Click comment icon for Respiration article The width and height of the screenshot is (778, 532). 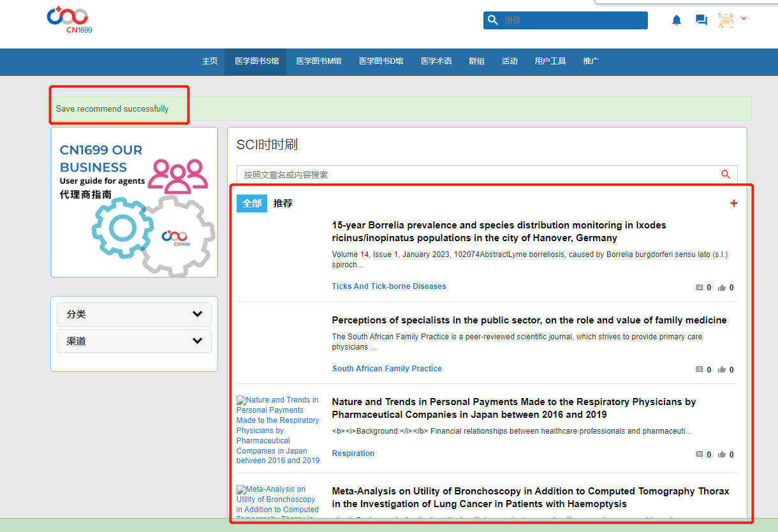point(700,455)
